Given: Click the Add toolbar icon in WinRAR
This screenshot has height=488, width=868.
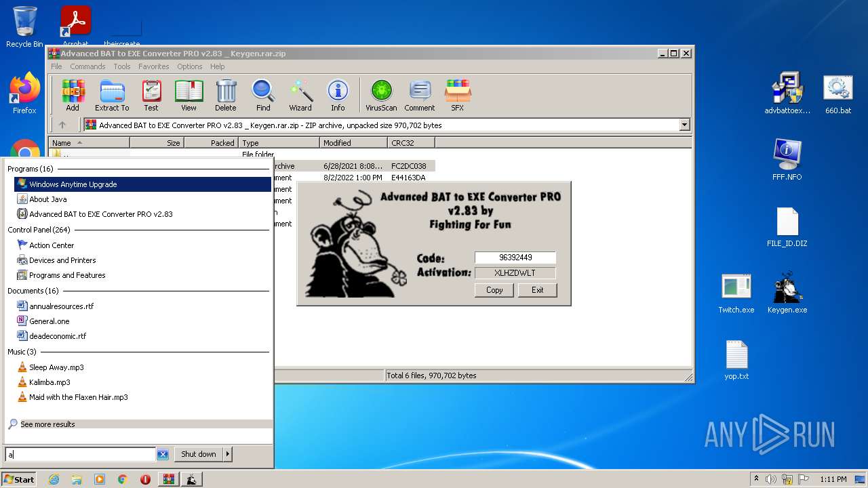Looking at the screenshot, I should 73,95.
